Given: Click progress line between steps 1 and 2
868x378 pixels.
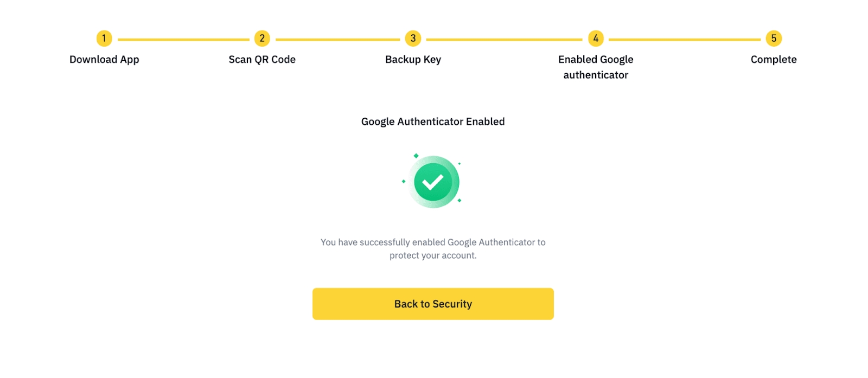Looking at the screenshot, I should click(x=183, y=40).
